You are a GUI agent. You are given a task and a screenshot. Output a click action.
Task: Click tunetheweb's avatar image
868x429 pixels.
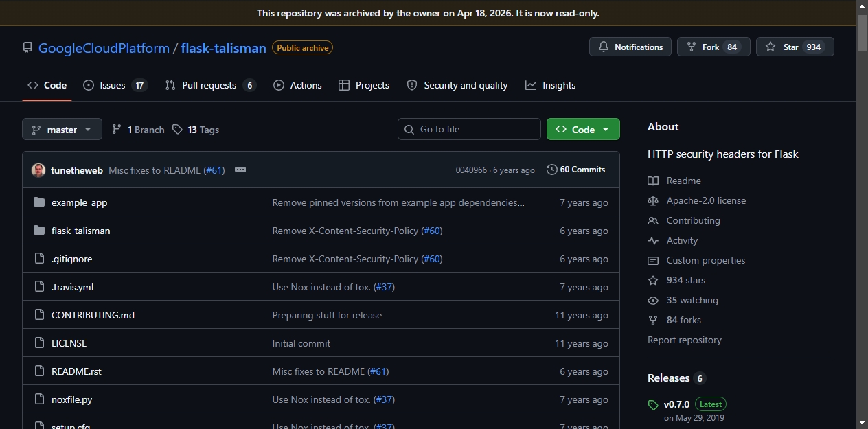click(x=38, y=170)
